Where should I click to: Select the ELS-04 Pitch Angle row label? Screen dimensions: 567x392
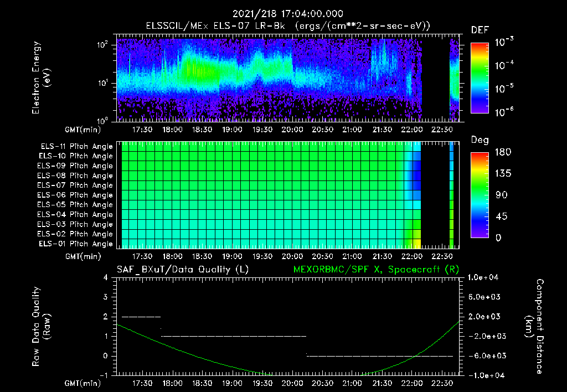(x=75, y=215)
